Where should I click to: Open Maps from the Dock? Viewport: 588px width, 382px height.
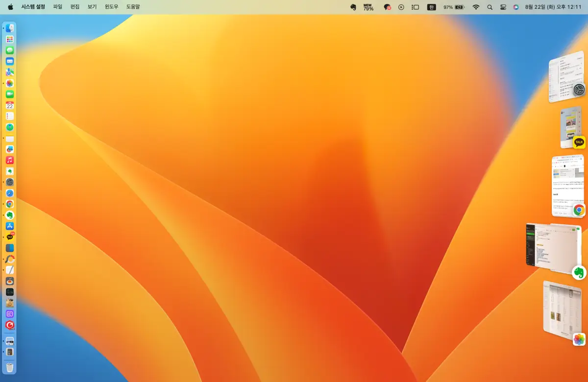[10, 72]
